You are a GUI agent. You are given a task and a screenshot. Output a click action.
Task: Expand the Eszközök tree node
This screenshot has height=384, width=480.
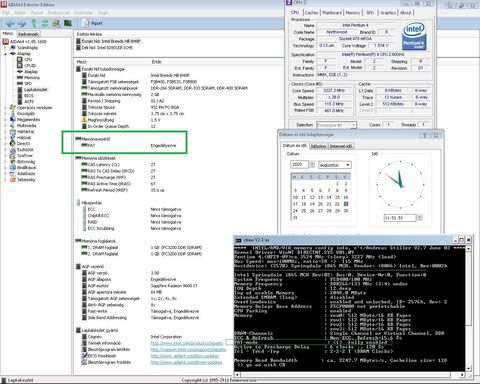[x=5, y=150]
